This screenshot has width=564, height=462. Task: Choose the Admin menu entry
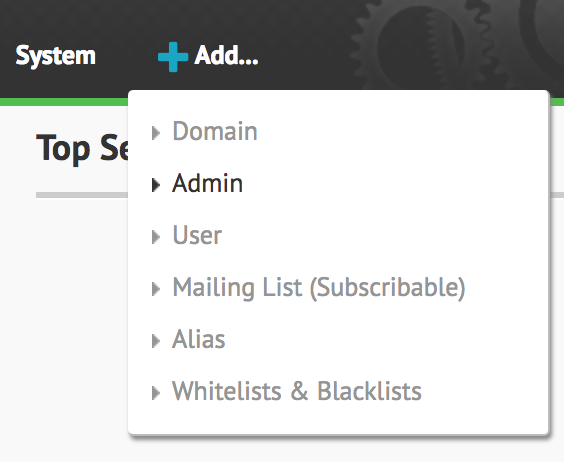click(207, 183)
